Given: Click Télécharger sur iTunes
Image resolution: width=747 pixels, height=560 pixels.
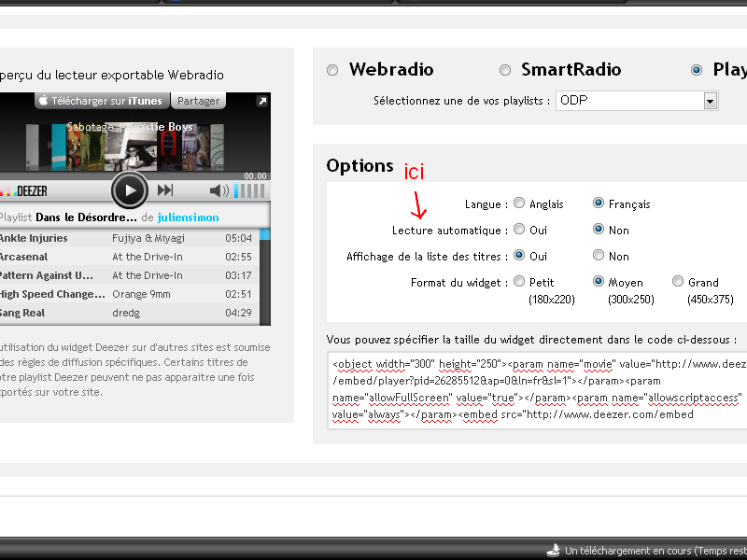Looking at the screenshot, I should (102, 101).
